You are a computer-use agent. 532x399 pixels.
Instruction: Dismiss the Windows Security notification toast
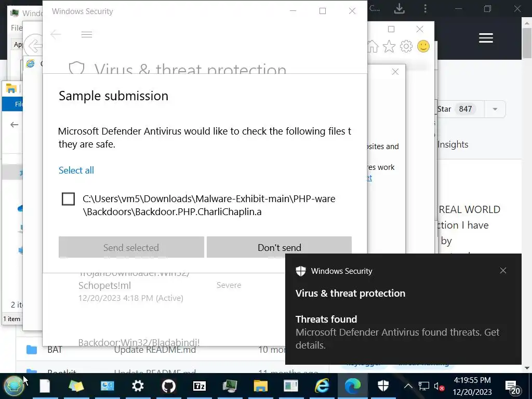(x=503, y=270)
